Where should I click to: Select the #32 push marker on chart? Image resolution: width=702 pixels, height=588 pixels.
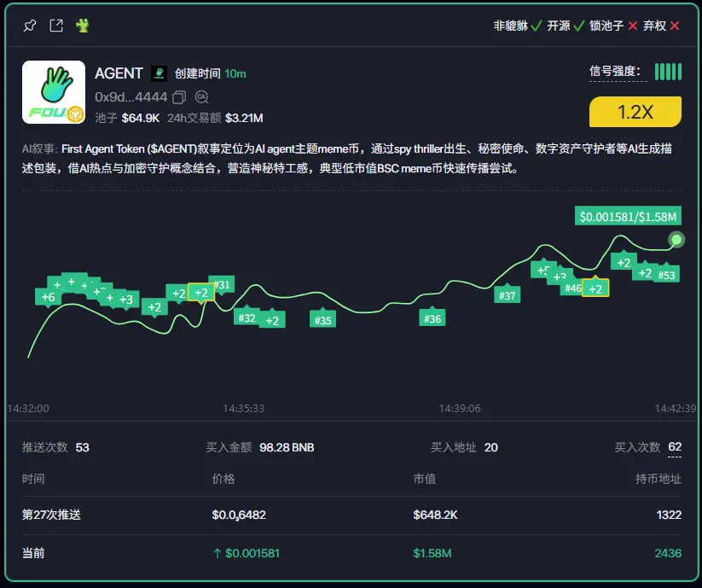point(247,317)
